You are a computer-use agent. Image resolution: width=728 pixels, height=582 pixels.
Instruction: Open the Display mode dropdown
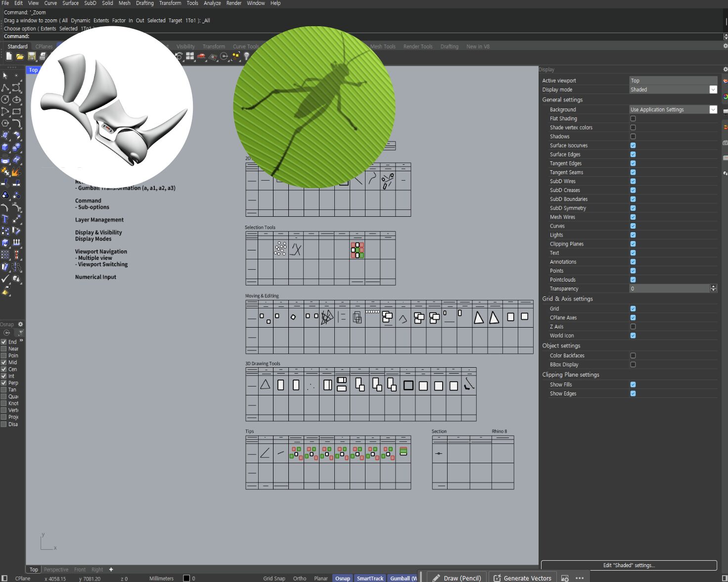[713, 90]
